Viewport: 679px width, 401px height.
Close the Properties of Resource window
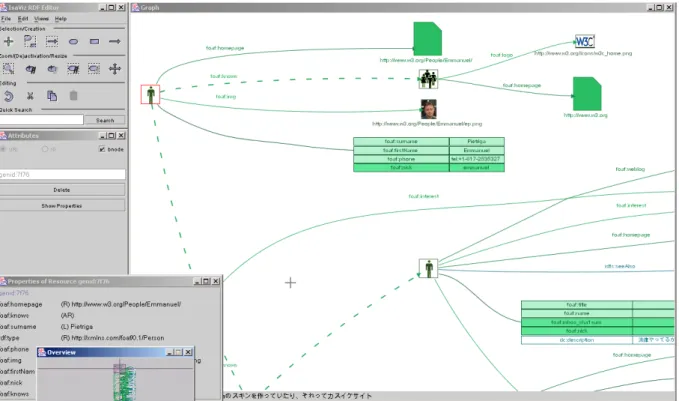[x=216, y=281]
